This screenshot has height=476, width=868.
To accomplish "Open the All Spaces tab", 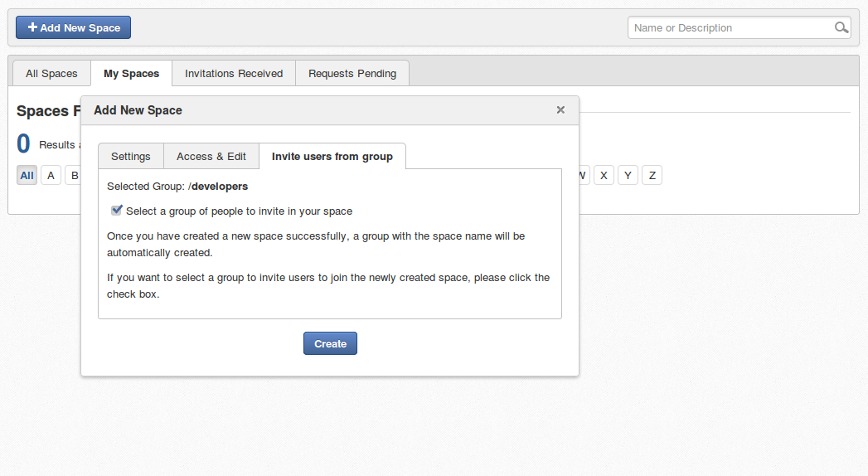I will pyautogui.click(x=51, y=74).
